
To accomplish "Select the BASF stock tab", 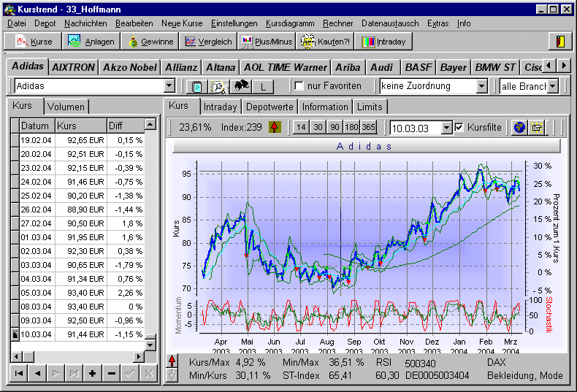I will pos(419,68).
